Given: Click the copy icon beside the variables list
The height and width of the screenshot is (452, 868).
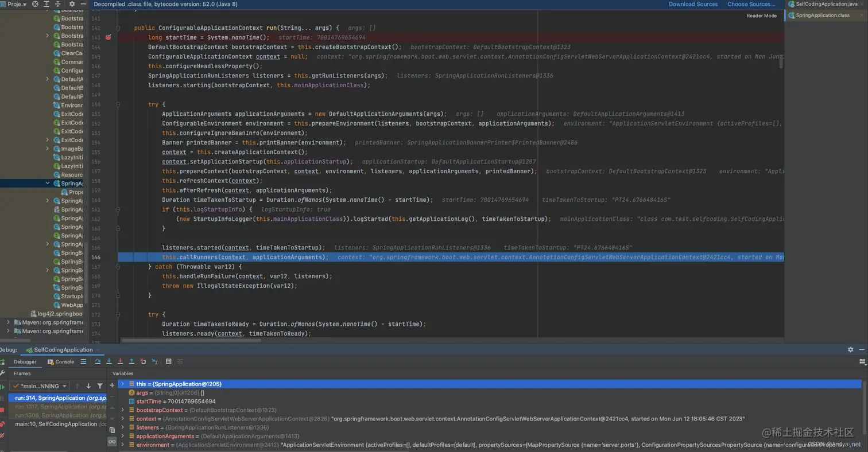Looking at the screenshot, I should coord(112,430).
